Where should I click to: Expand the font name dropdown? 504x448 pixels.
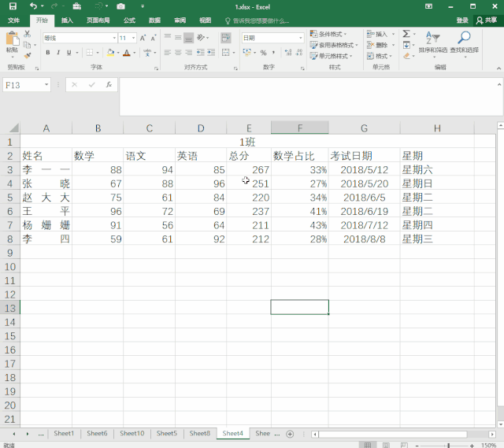[113, 38]
